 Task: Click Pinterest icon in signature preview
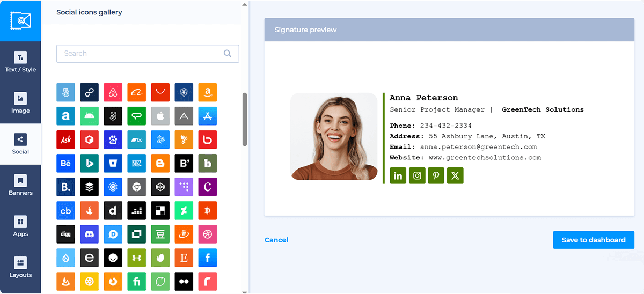point(436,175)
